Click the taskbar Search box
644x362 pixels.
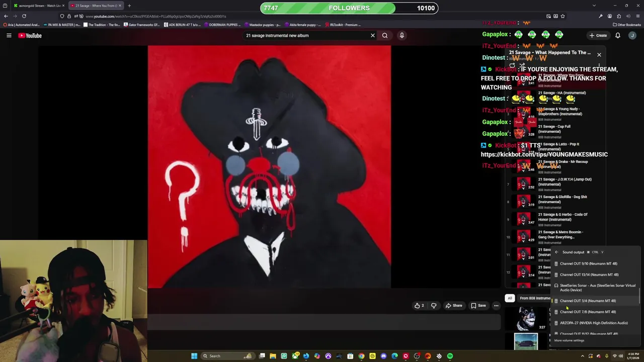(x=227, y=356)
